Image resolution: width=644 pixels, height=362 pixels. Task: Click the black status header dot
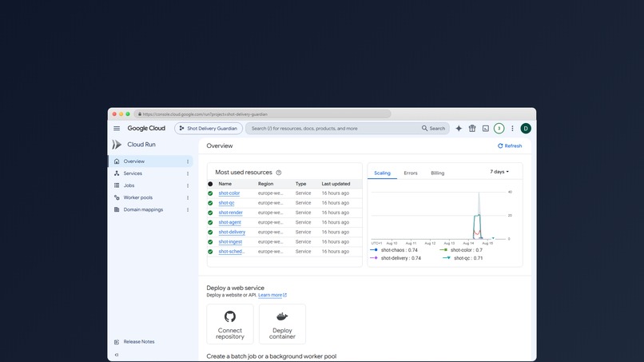[x=210, y=184]
